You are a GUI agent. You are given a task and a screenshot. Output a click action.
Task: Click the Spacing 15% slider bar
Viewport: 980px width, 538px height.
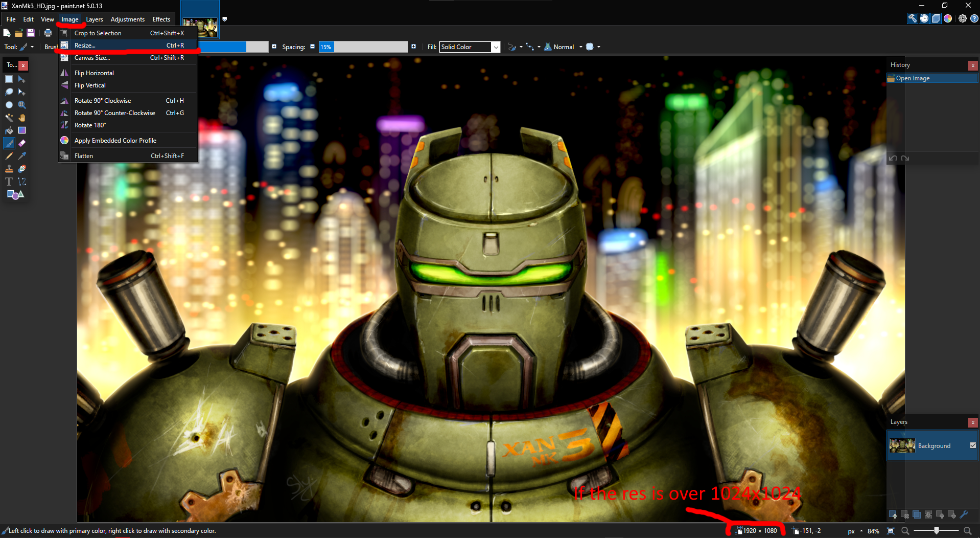(x=363, y=47)
